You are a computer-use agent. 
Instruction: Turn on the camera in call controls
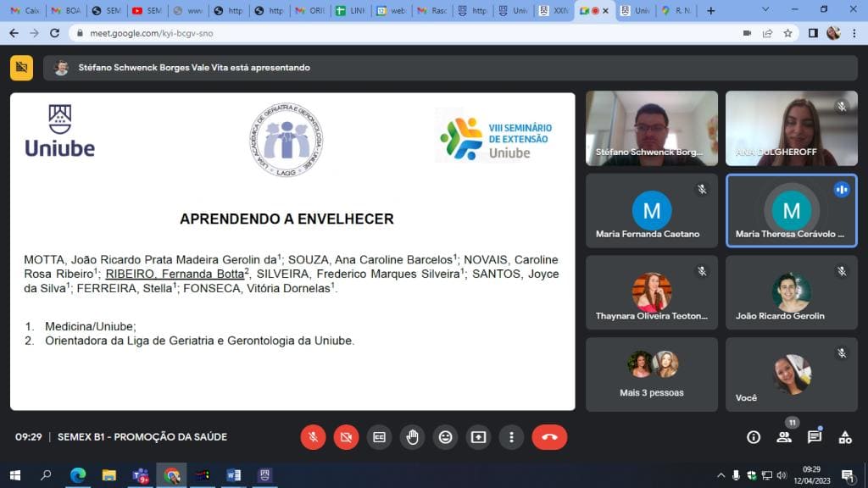coord(346,437)
